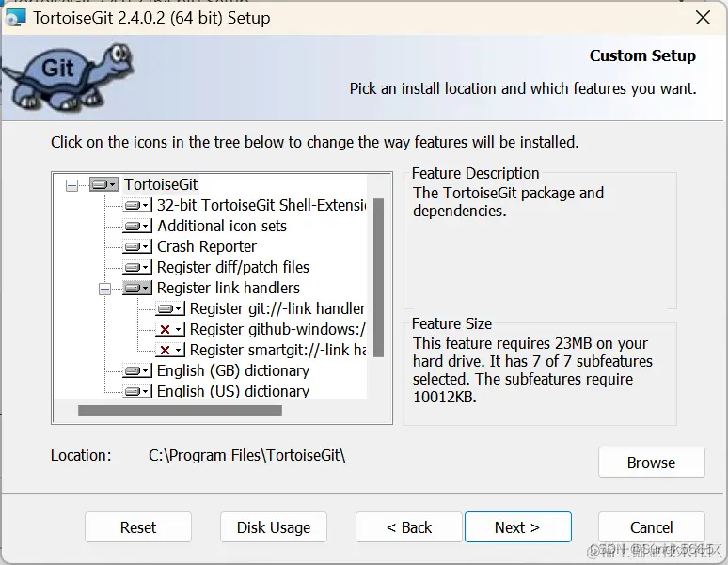The width and height of the screenshot is (728, 565).
Task: Click red X icon for Register smartgit link
Action: (x=170, y=350)
